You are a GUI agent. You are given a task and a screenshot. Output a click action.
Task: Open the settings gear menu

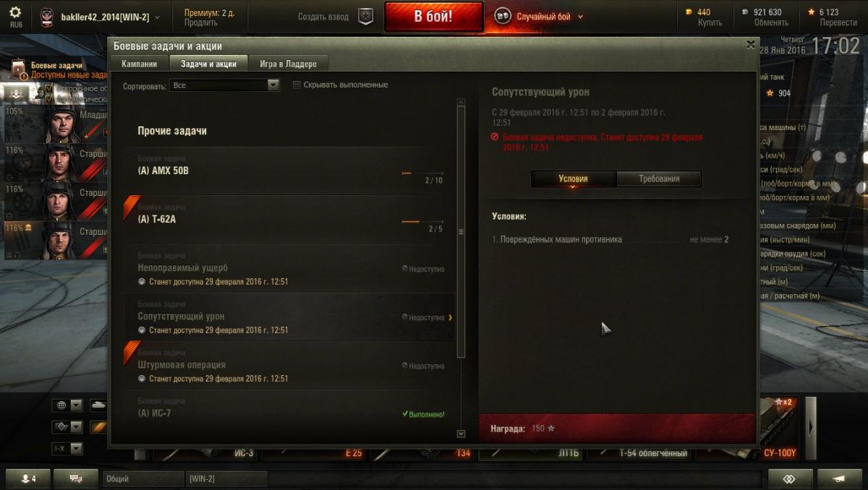pyautogui.click(x=15, y=12)
